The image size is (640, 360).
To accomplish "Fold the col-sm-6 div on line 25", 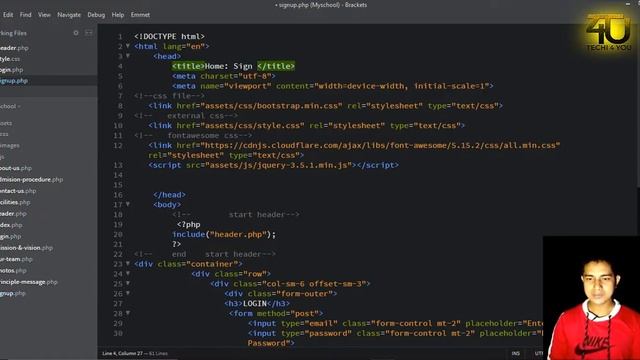I will 128,283.
